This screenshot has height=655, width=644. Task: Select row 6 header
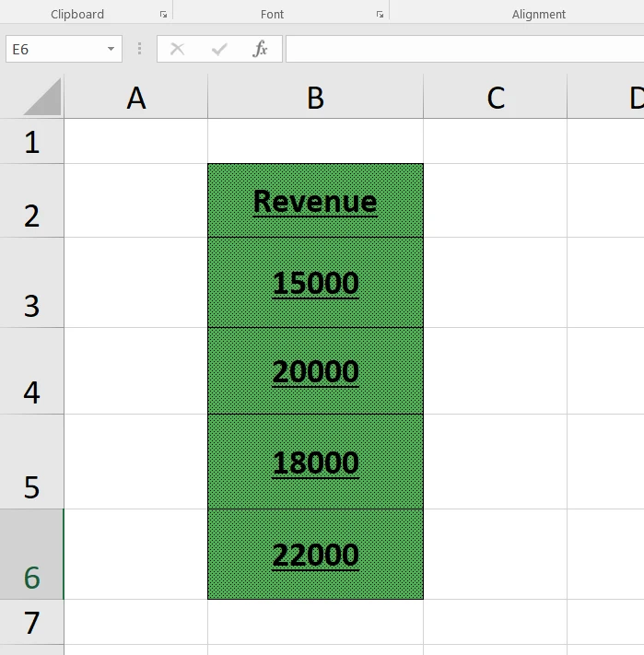32,555
